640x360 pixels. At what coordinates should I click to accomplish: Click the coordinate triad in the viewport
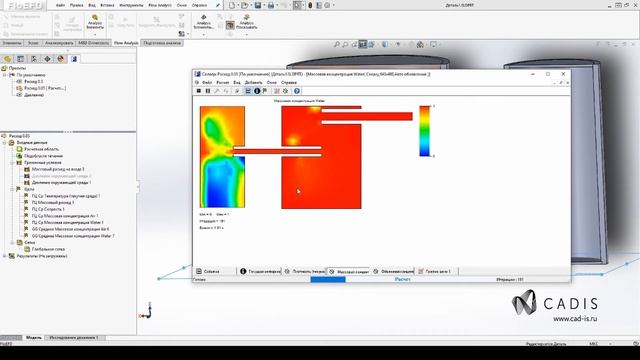click(x=146, y=311)
